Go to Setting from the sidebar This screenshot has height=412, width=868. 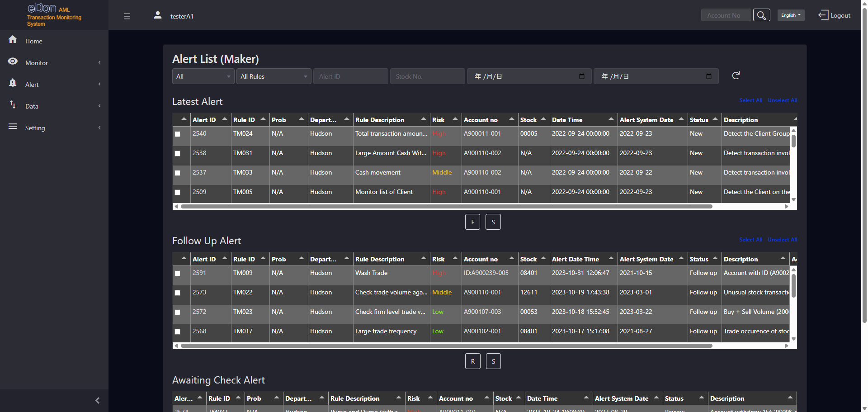coord(35,128)
